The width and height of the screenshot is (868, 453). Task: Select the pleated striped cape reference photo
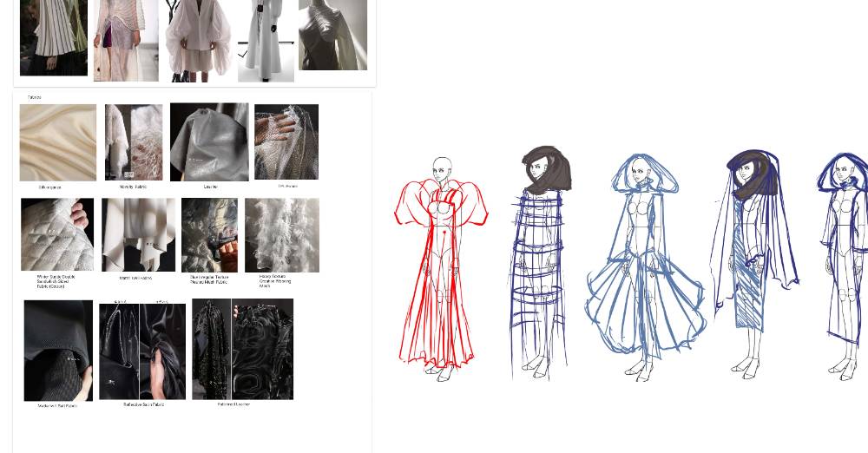click(x=54, y=37)
